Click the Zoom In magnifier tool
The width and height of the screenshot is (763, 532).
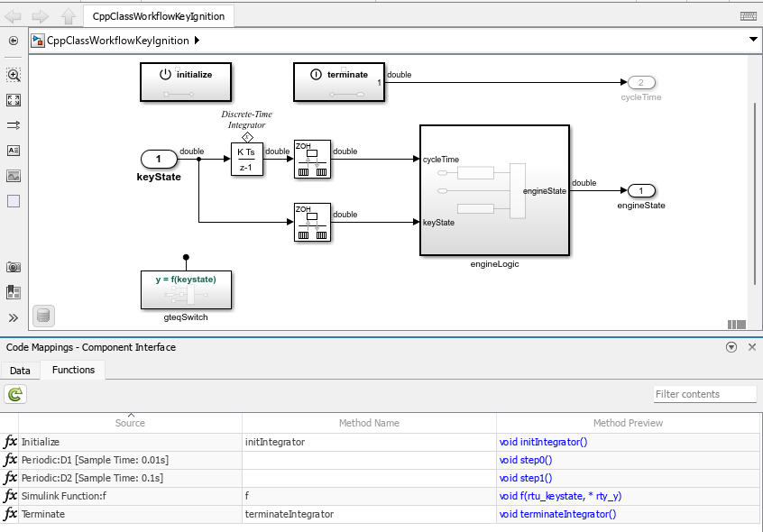tap(14, 76)
